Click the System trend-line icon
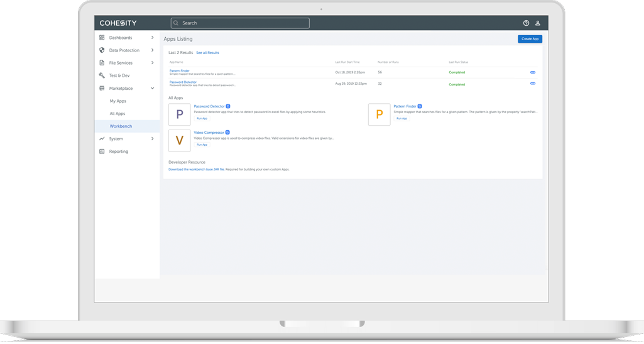This screenshot has height=344, width=644. pos(102,139)
